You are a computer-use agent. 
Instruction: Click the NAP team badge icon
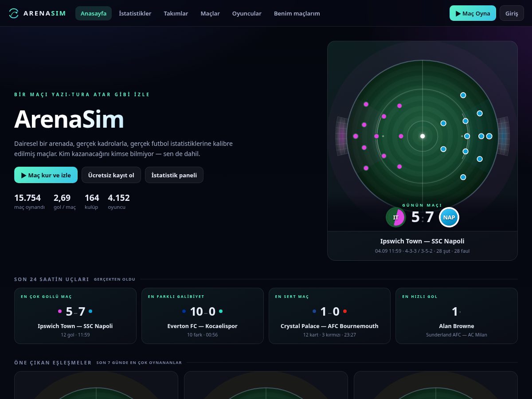pos(449,217)
